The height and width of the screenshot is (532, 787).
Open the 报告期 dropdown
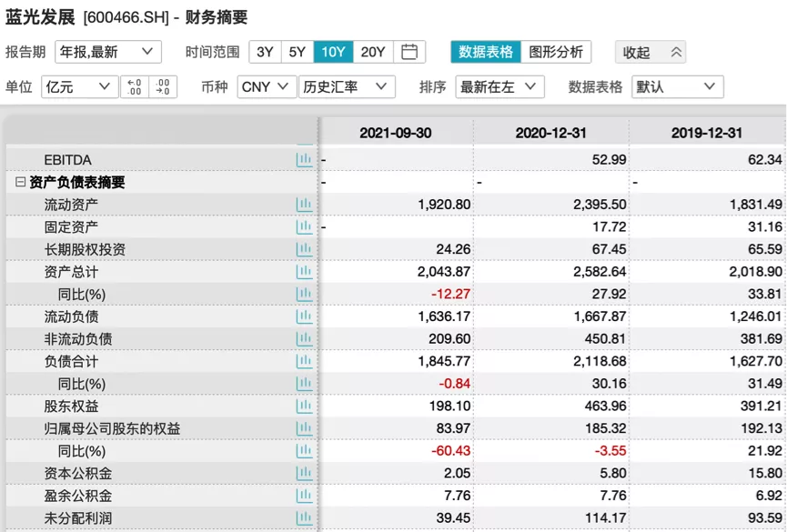(x=107, y=52)
